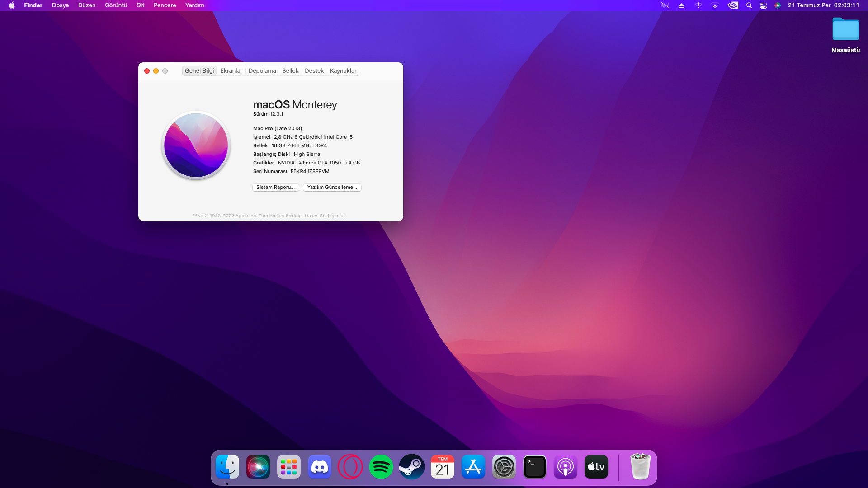Open the Podcasts app icon
The image size is (868, 488).
[565, 467]
